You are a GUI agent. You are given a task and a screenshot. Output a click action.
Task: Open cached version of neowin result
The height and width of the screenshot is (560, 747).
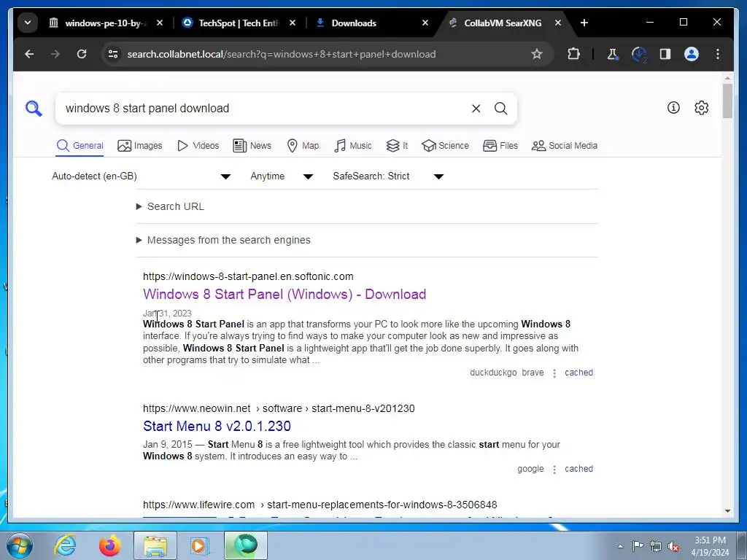[578, 469]
